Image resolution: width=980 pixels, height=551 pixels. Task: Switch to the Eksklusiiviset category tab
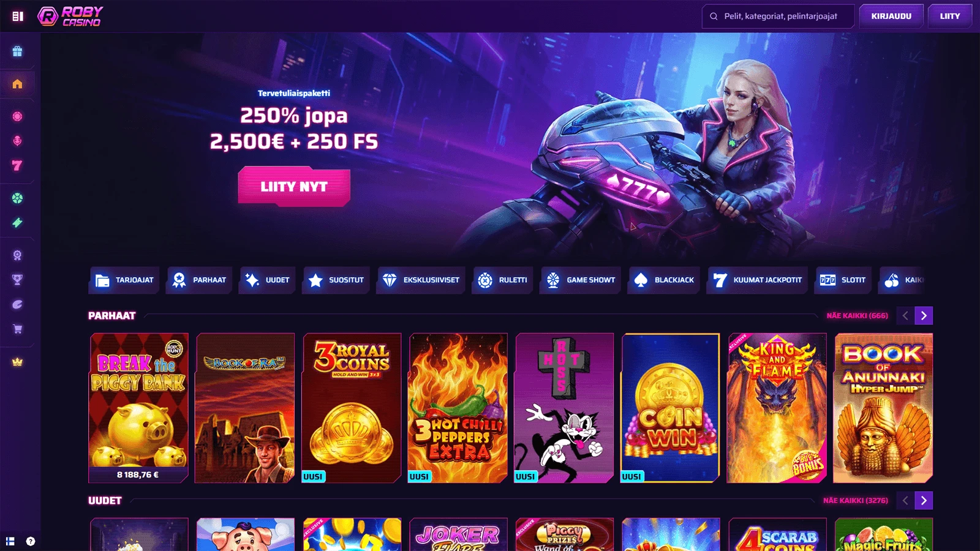point(421,280)
